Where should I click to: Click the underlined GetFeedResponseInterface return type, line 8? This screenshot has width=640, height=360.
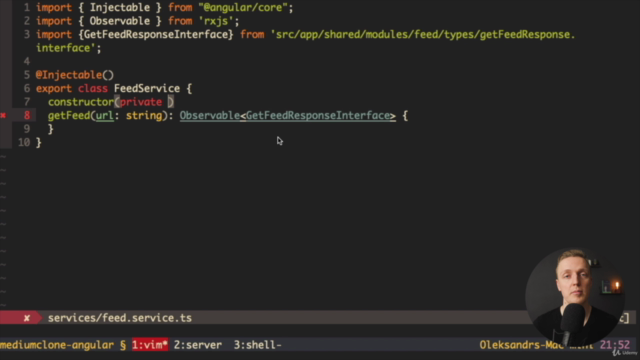coord(318,116)
